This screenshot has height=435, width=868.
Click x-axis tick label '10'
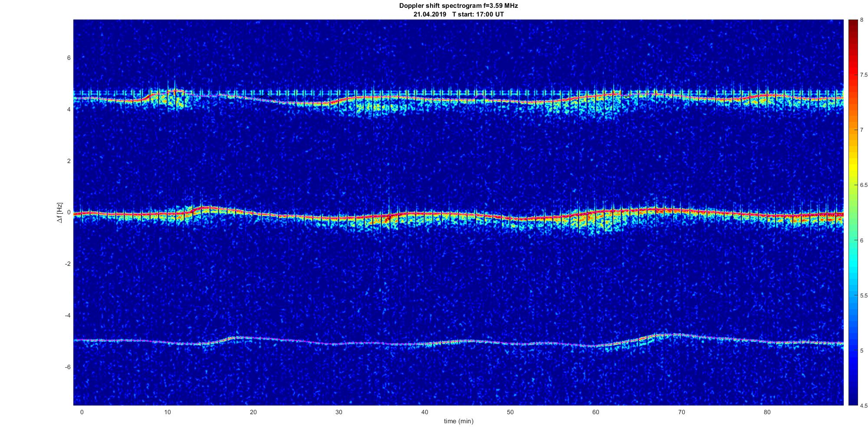(168, 412)
